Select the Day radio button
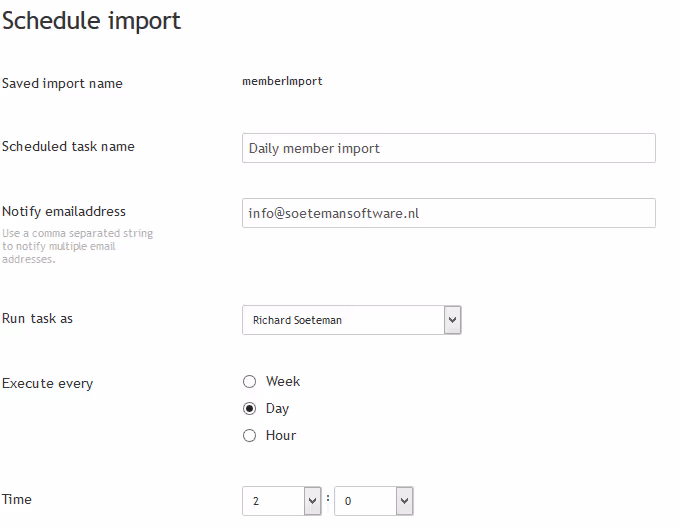 249,409
